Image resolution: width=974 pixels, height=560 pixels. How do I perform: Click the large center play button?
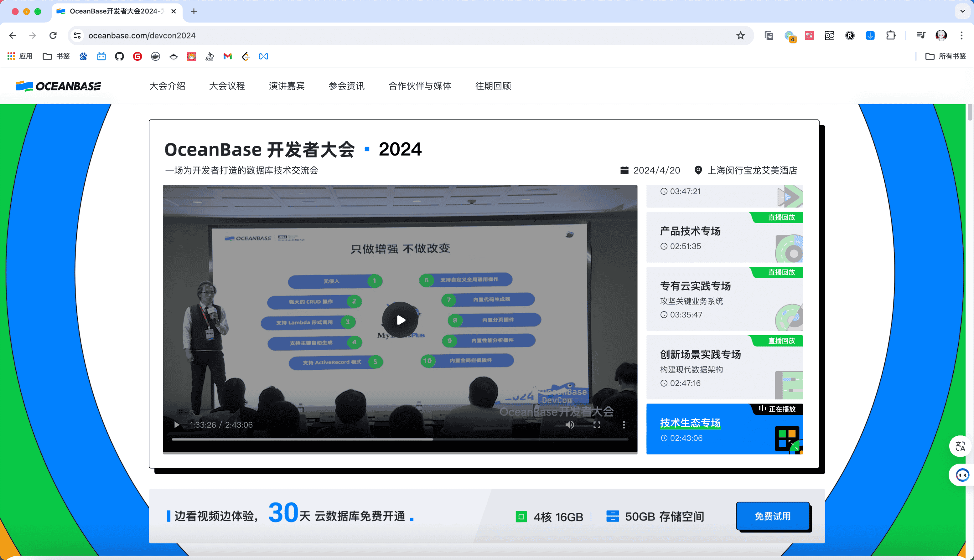(x=400, y=320)
